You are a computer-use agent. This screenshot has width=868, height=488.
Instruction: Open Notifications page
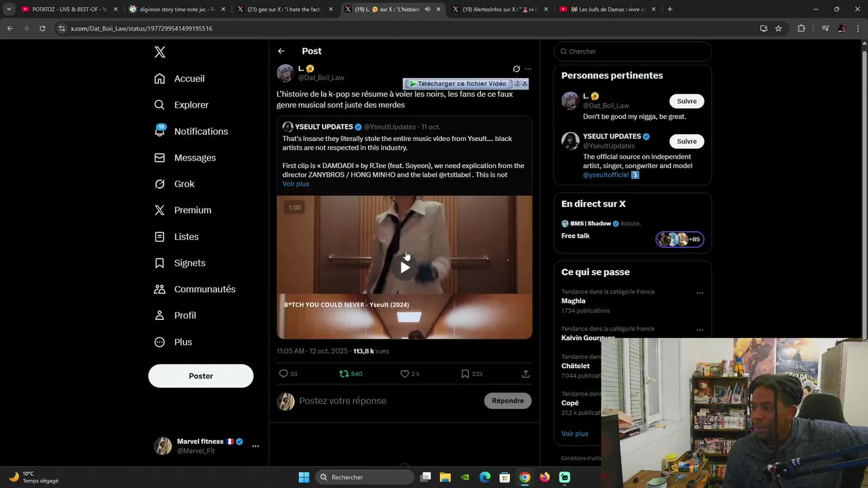tap(191, 131)
